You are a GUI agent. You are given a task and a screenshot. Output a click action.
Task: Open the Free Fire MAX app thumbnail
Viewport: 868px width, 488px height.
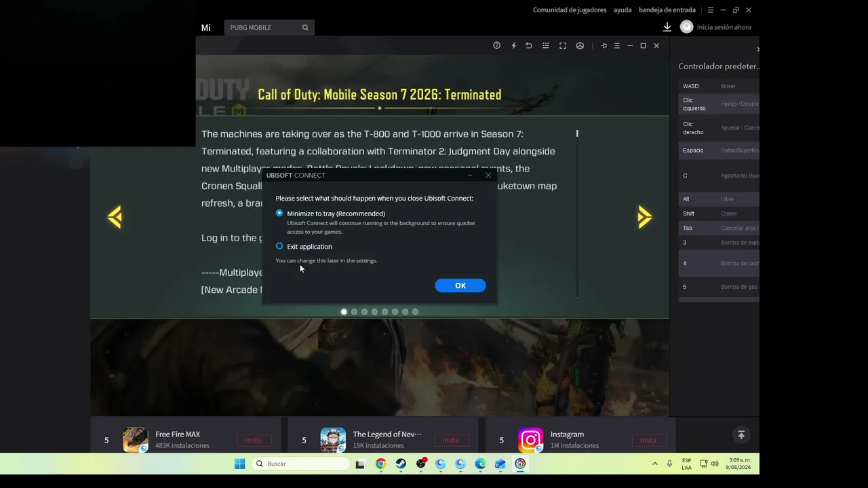pos(136,440)
